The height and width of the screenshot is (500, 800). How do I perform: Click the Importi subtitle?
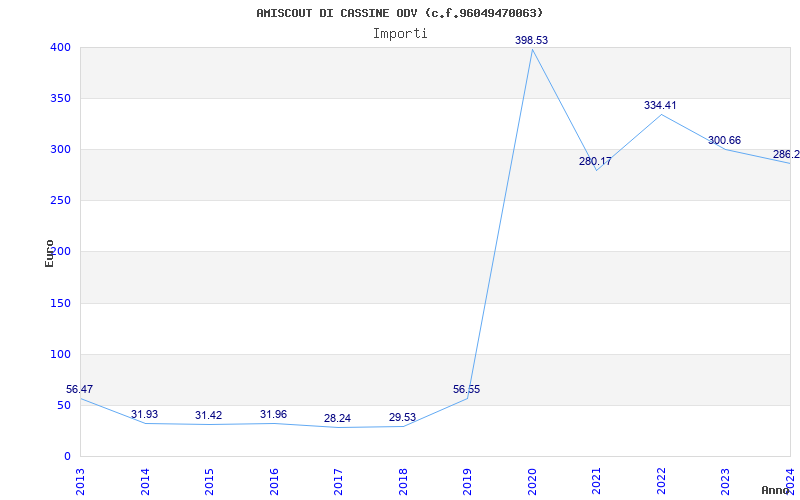400,34
